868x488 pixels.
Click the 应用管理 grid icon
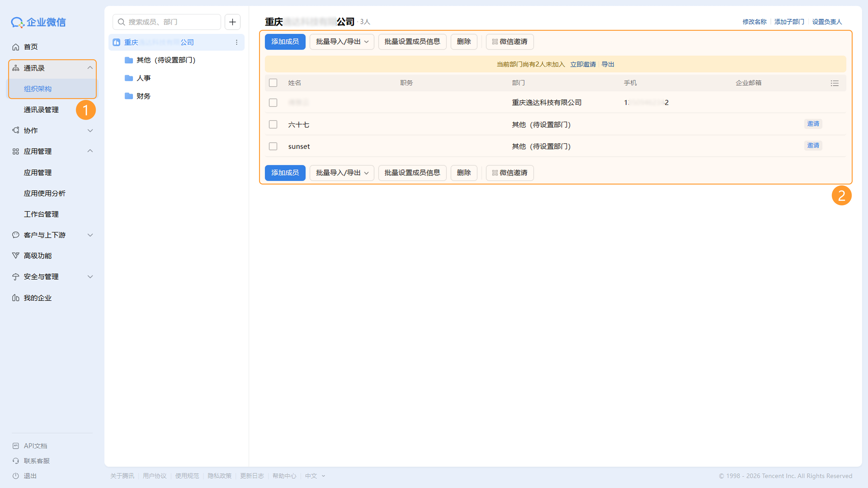16,151
